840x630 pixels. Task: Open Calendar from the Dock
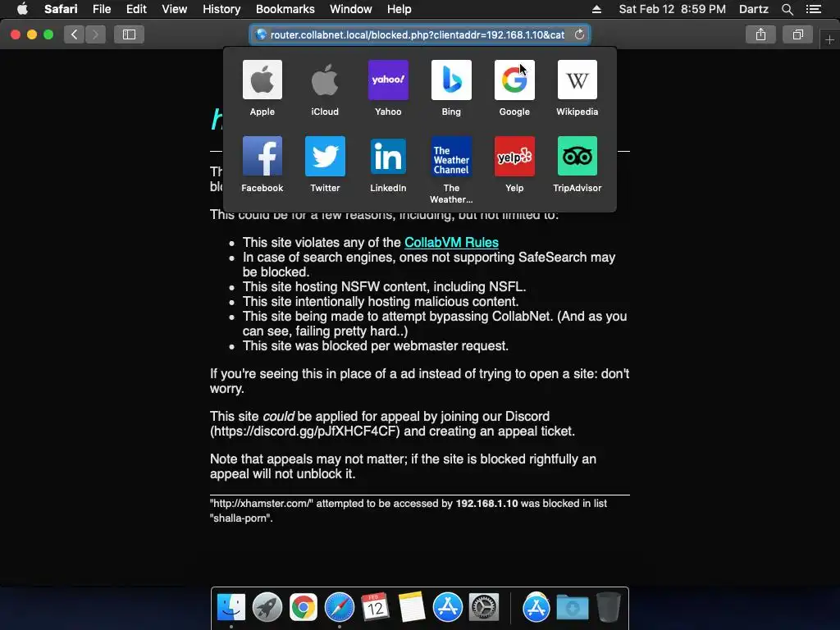coord(375,607)
